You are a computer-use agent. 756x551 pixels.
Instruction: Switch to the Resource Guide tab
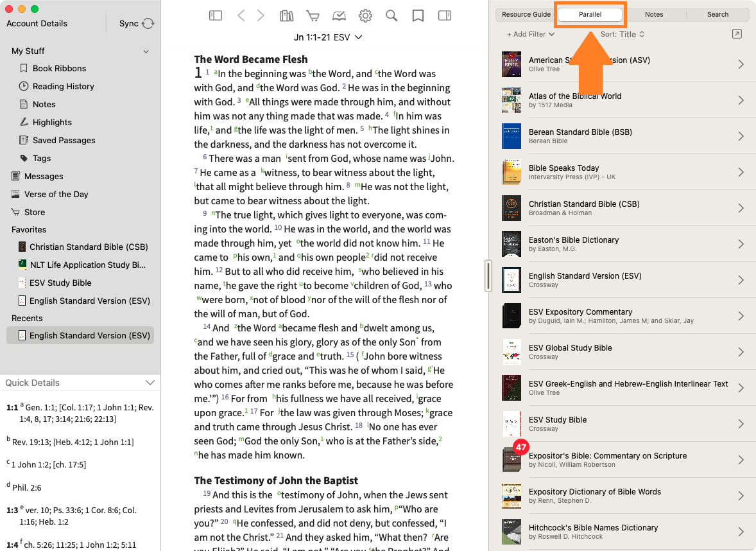coord(526,14)
